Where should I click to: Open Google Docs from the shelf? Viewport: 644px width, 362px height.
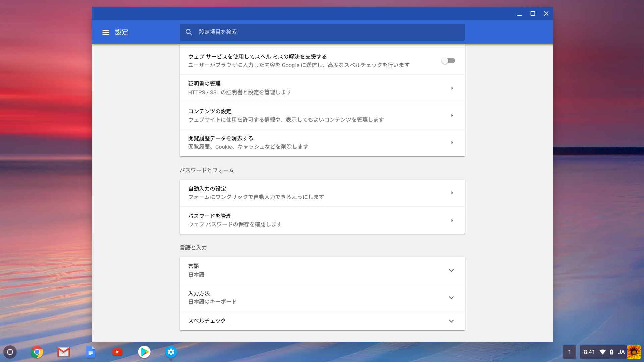click(91, 352)
